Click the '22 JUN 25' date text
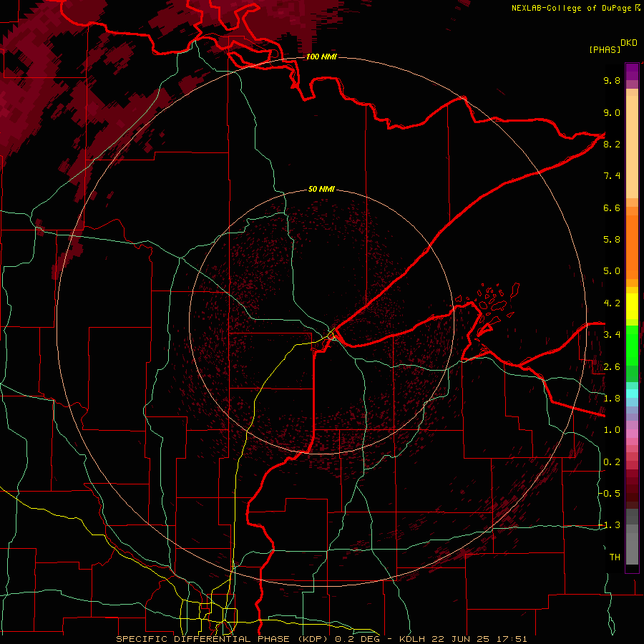The image size is (644, 644). (459, 639)
